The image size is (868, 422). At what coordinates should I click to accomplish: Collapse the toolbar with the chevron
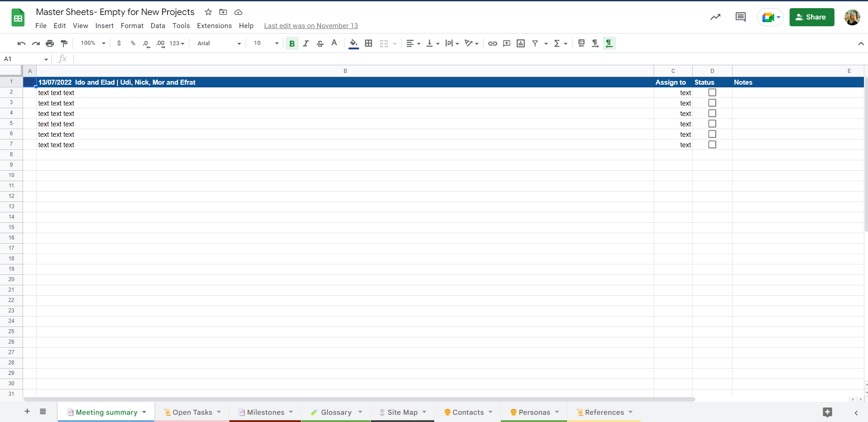click(x=861, y=43)
